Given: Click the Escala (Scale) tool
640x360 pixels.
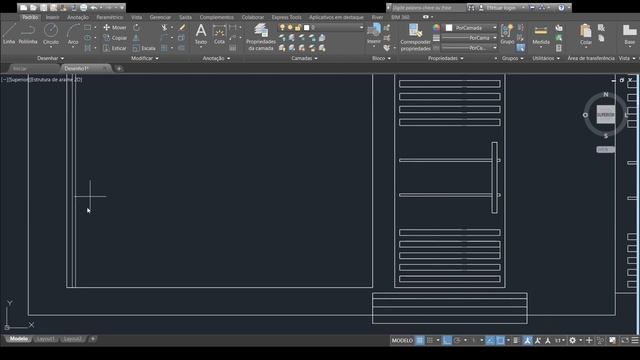Looking at the screenshot, I should click(144, 48).
